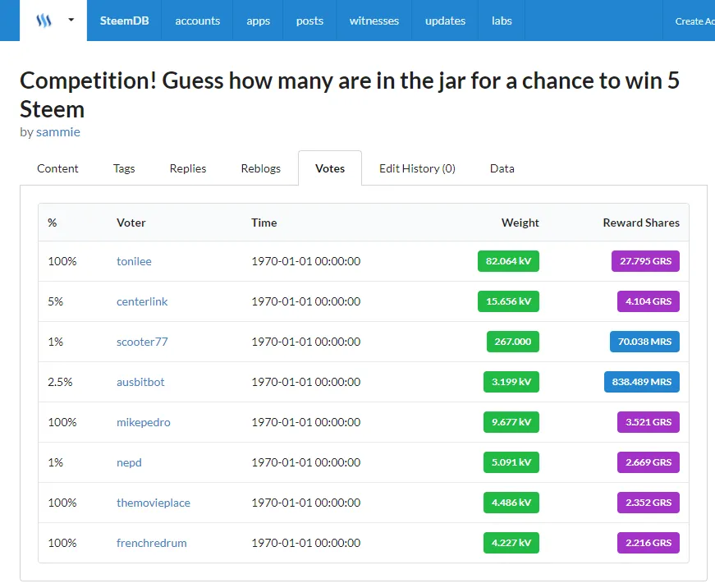Open the apps menu item

coord(258,21)
